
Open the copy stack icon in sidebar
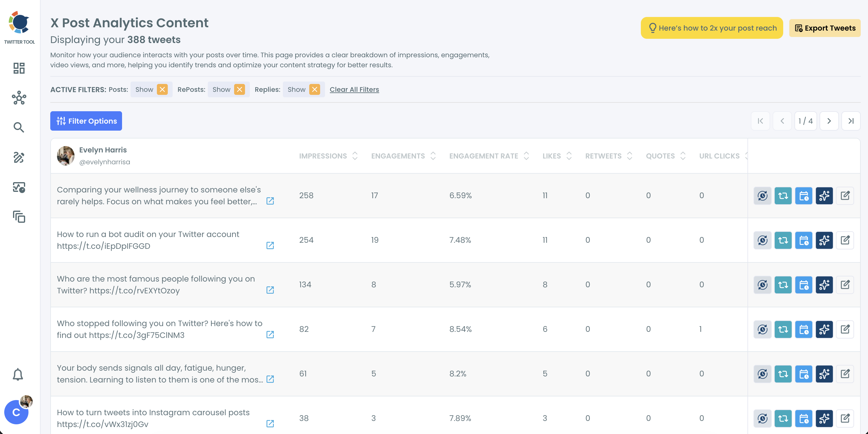point(19,217)
